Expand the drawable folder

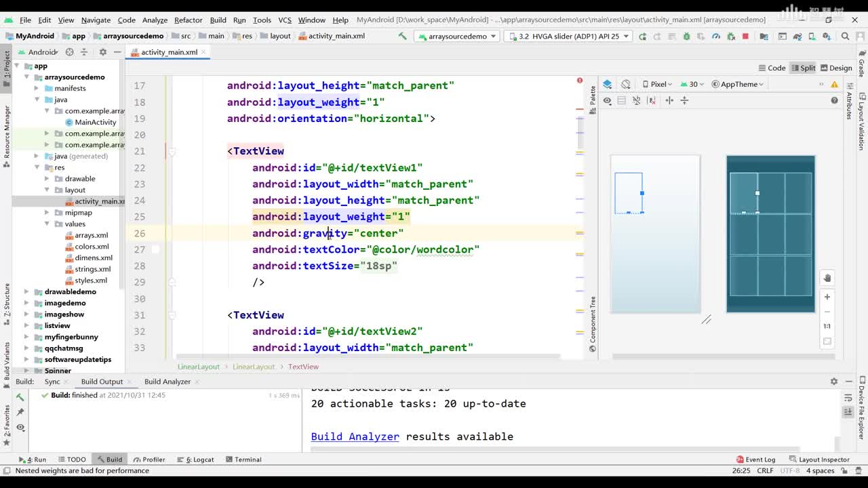pyautogui.click(x=47, y=179)
